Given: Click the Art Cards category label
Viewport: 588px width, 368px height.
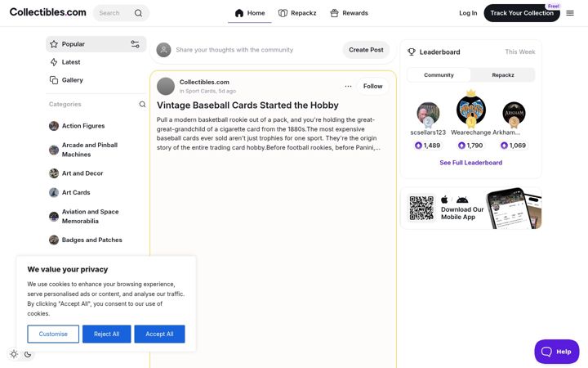Looking at the screenshot, I should point(76,192).
